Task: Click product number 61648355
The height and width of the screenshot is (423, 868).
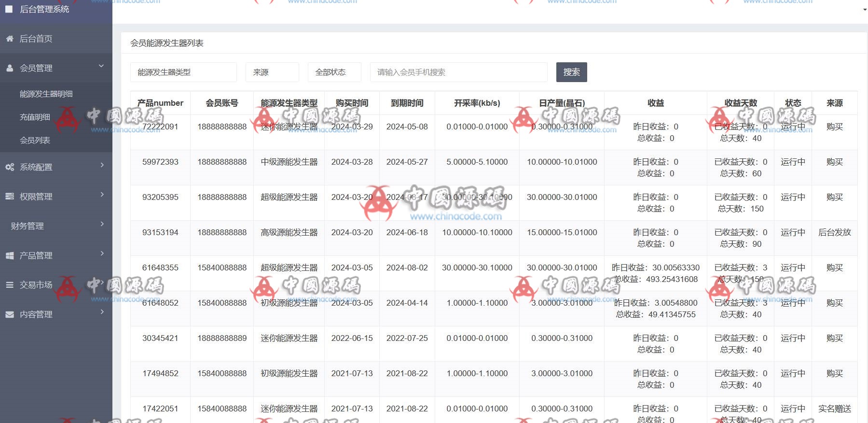Action: pos(160,268)
